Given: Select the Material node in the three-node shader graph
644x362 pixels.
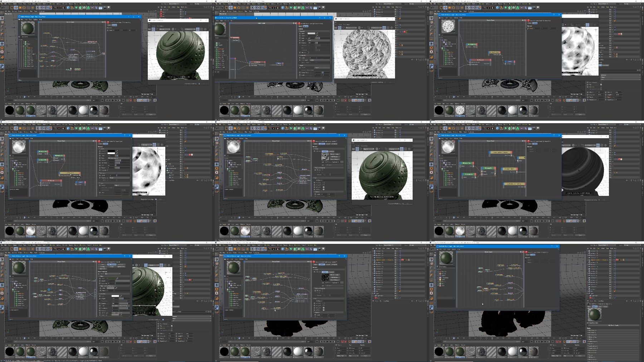Looking at the screenshot, I should [257, 64].
